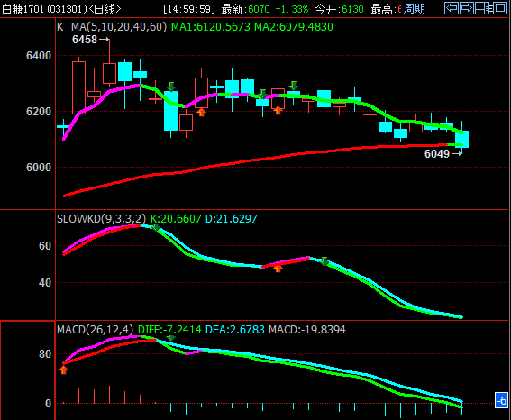Click the green down arrow on MACD line
The image size is (511, 420).
(170, 338)
